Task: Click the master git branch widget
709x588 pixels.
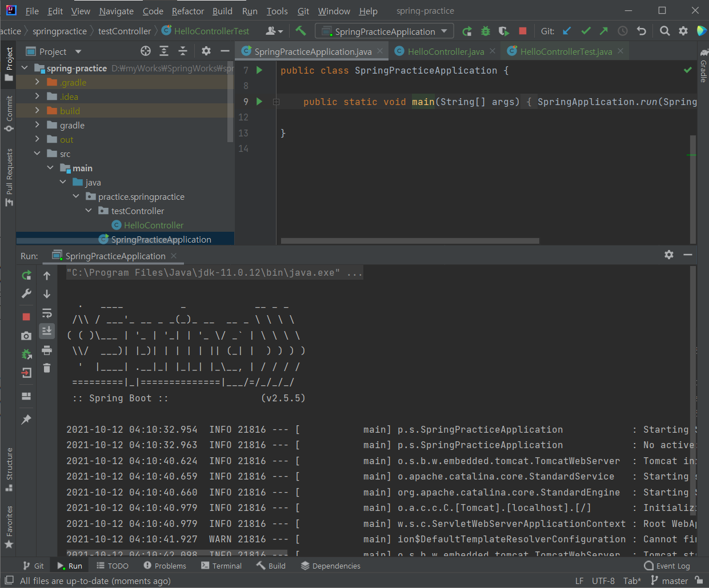Action: click(669, 581)
